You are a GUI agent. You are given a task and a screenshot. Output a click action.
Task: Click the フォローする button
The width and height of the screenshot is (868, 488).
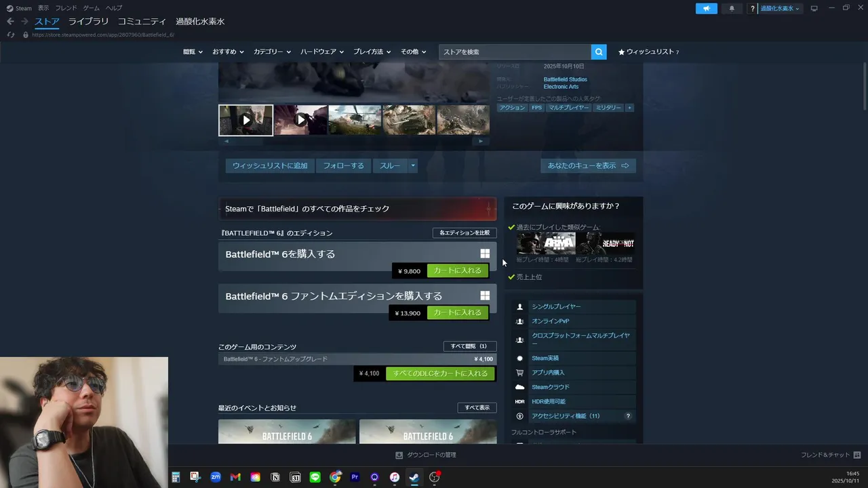(x=343, y=165)
